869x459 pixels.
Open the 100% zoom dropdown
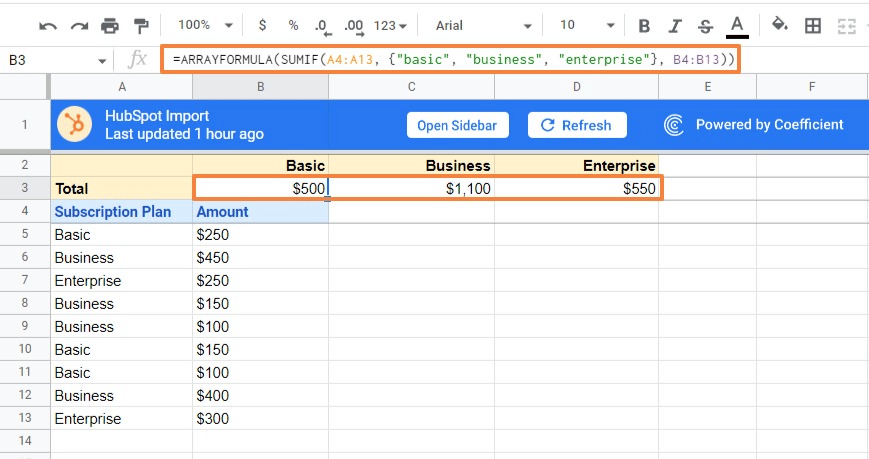click(206, 26)
